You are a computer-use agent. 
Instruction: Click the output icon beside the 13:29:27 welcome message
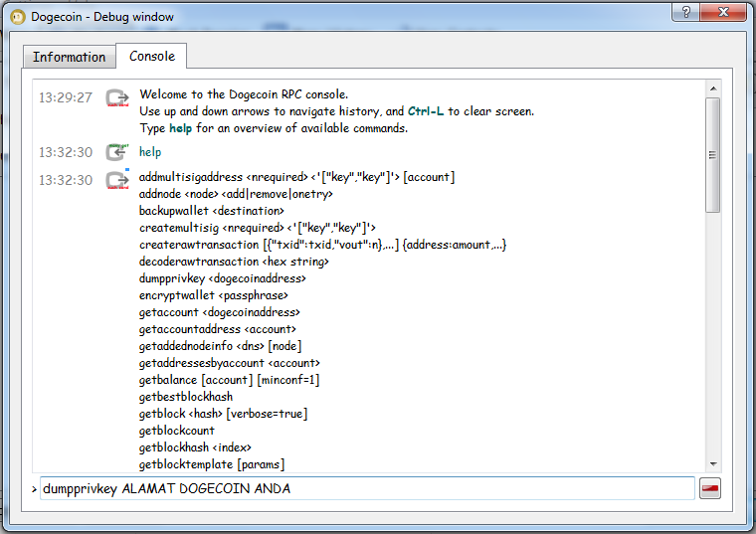pos(117,97)
